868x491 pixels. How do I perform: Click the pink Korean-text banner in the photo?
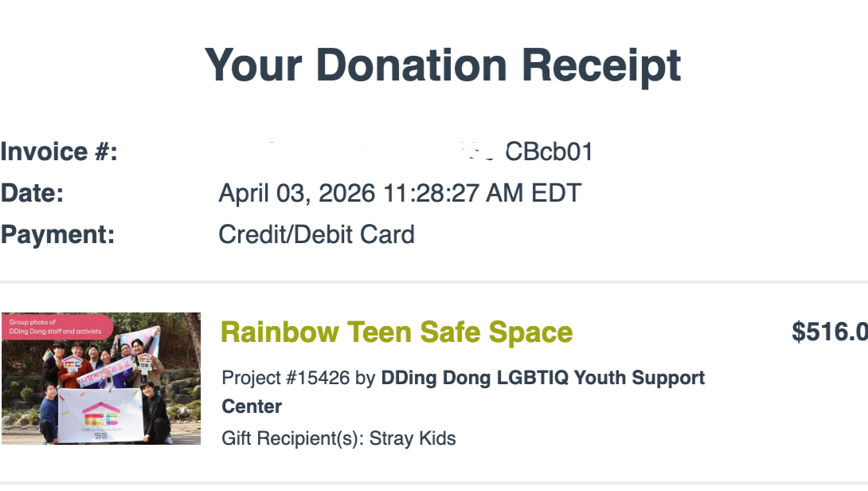104,371
